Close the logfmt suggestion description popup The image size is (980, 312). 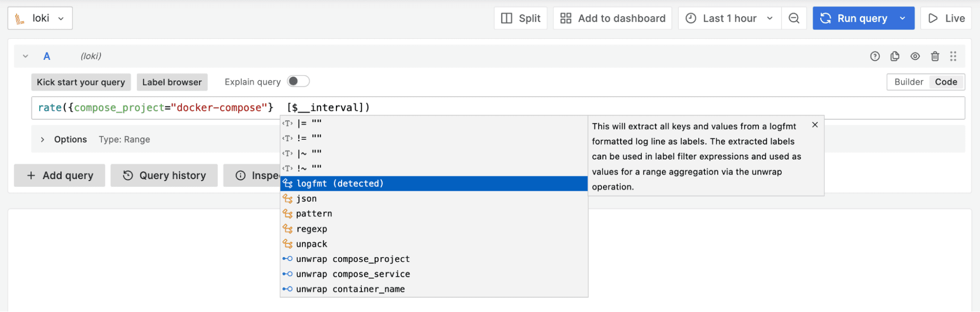tap(815, 125)
